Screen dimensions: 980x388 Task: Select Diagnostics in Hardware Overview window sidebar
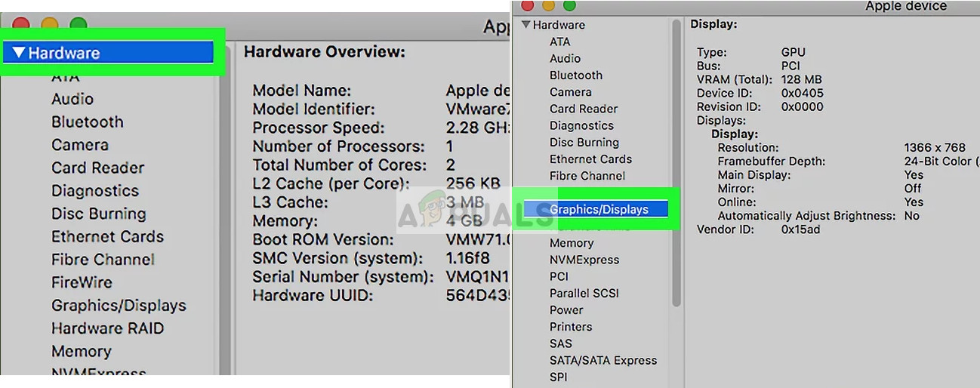95,191
